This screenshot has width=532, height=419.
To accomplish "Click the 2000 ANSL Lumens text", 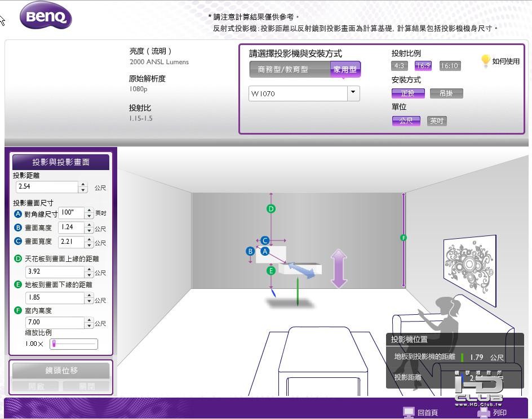I will (159, 62).
